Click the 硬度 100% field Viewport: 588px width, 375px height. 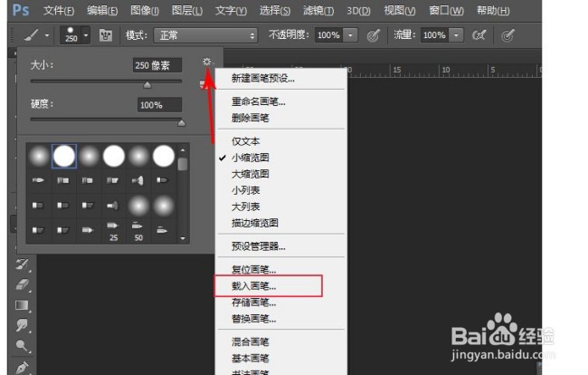point(159,105)
